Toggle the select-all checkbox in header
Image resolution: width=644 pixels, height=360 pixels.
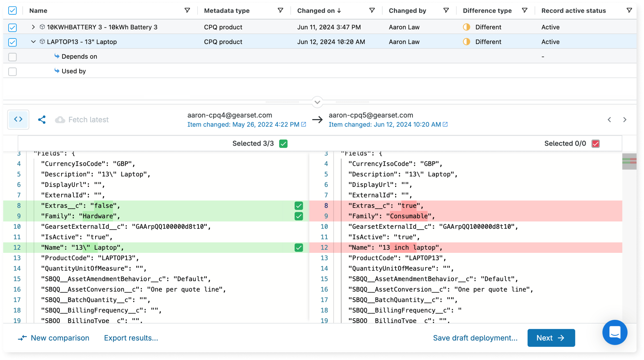[12, 10]
